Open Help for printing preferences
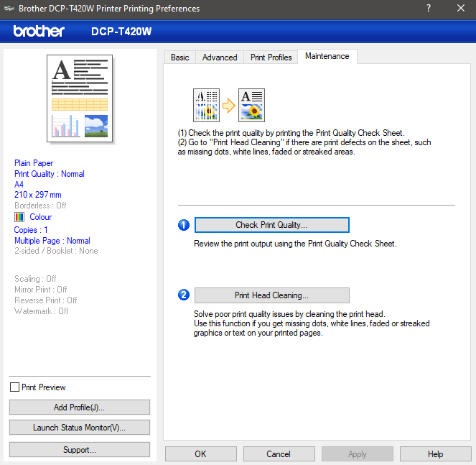476x465 pixels. (x=435, y=454)
